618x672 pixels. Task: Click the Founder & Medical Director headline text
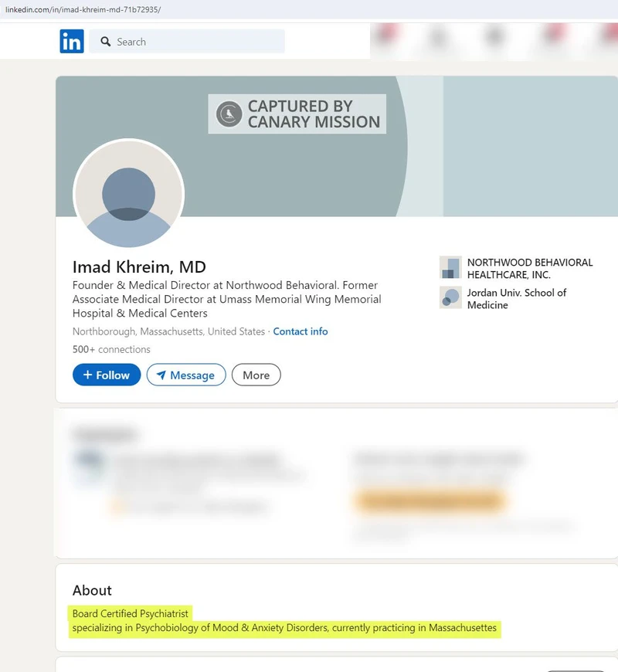226,299
